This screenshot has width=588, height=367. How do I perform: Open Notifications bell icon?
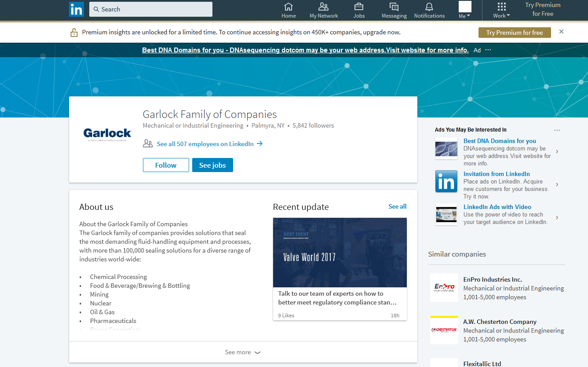(429, 7)
